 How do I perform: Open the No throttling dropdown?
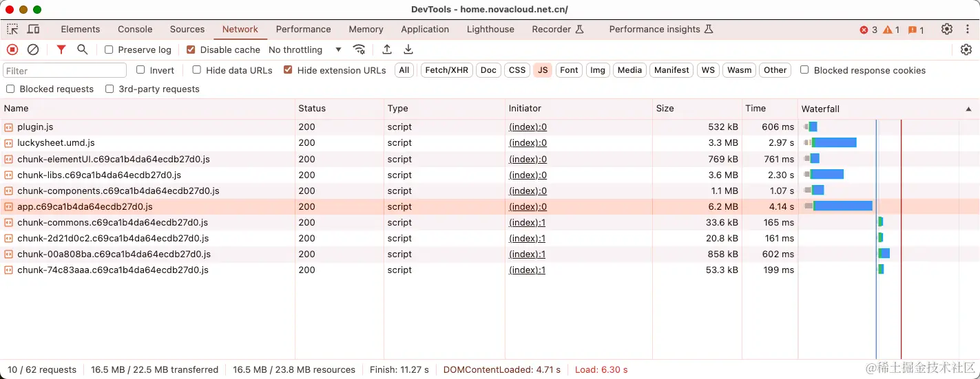coord(305,50)
